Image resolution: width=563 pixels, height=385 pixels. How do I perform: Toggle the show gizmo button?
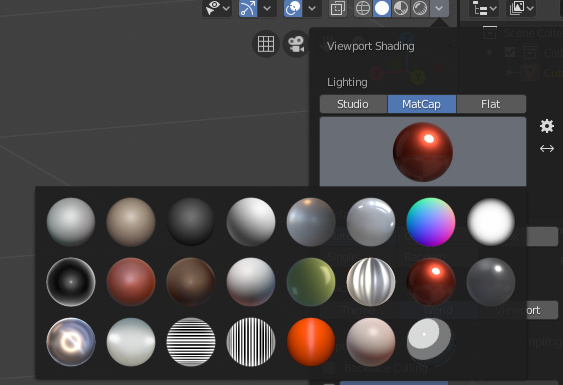click(x=248, y=8)
